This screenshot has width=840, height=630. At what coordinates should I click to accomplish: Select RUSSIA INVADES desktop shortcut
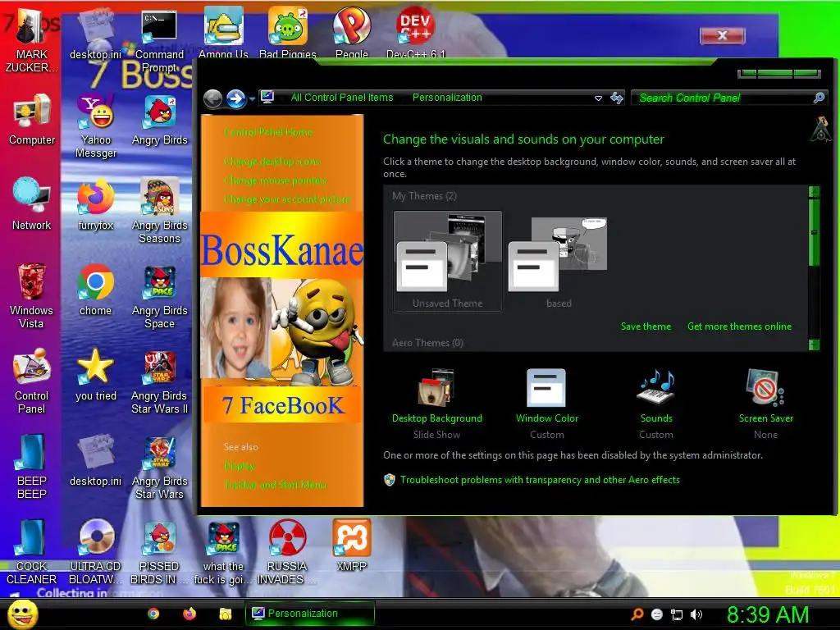[287, 552]
